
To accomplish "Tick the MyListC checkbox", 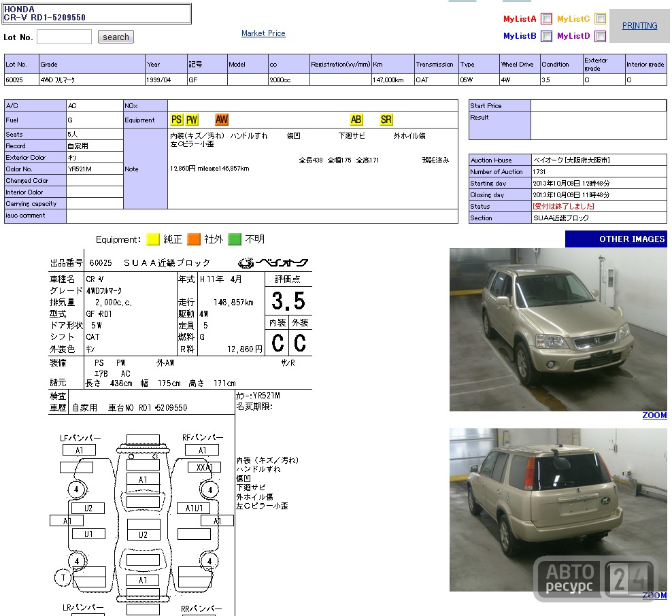I will coord(601,19).
